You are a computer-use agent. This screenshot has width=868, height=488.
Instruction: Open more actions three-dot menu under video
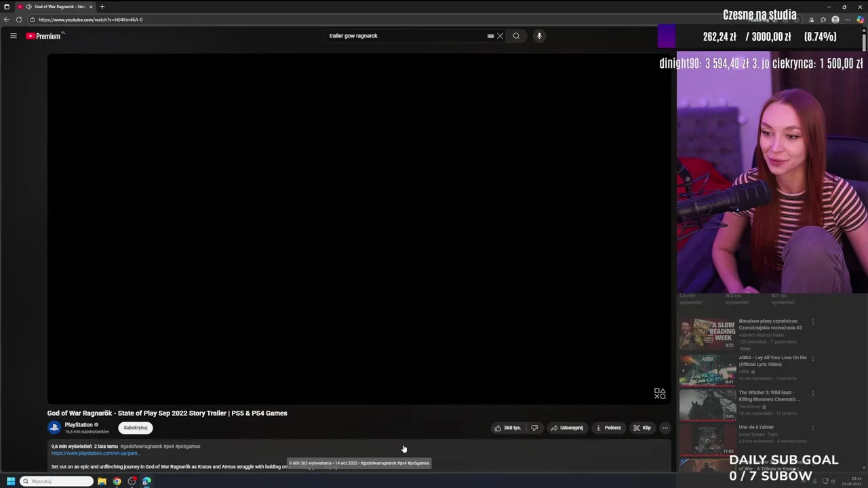[665, 428]
